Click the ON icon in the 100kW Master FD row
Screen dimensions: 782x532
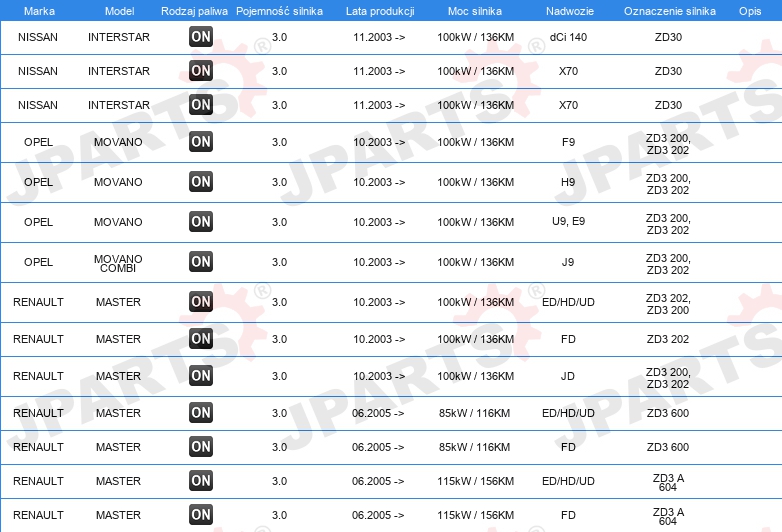click(201, 339)
